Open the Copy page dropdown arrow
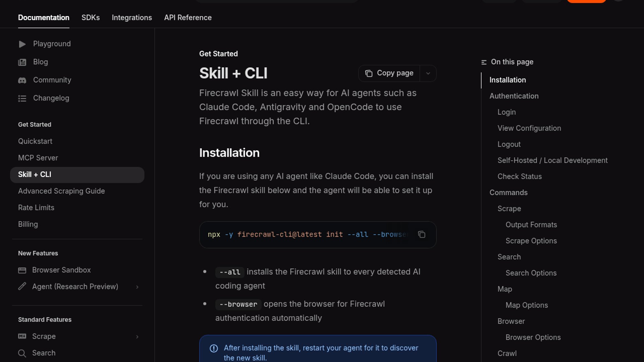The image size is (644, 362). (x=428, y=73)
